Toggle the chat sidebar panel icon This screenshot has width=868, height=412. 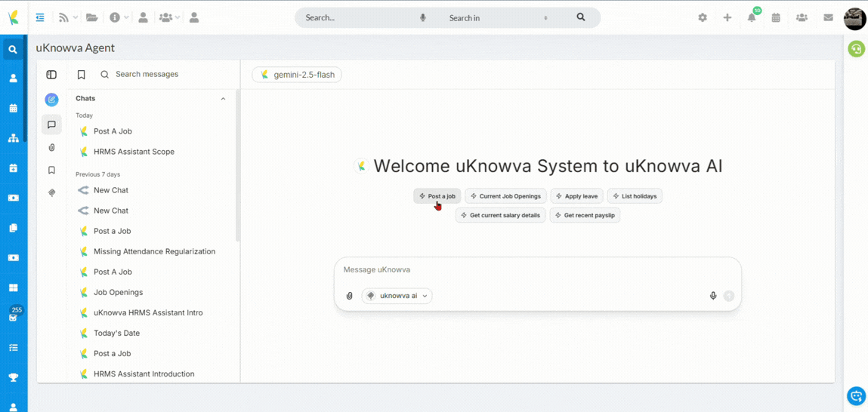[x=51, y=75]
